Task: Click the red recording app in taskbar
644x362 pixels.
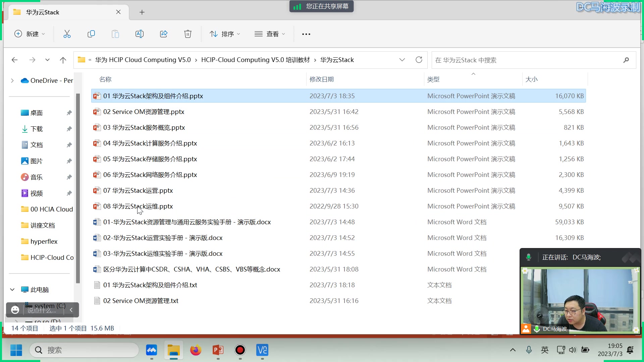Action: pyautogui.click(x=240, y=350)
